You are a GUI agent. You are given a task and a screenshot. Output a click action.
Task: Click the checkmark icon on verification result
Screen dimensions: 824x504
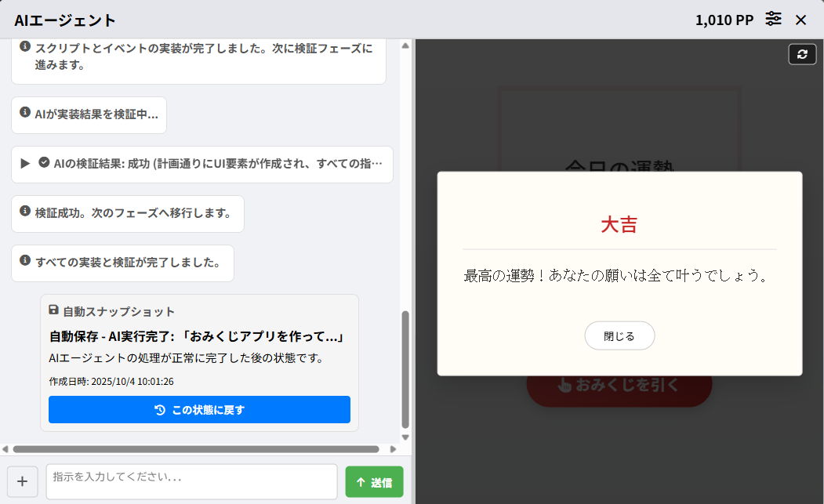[44, 163]
